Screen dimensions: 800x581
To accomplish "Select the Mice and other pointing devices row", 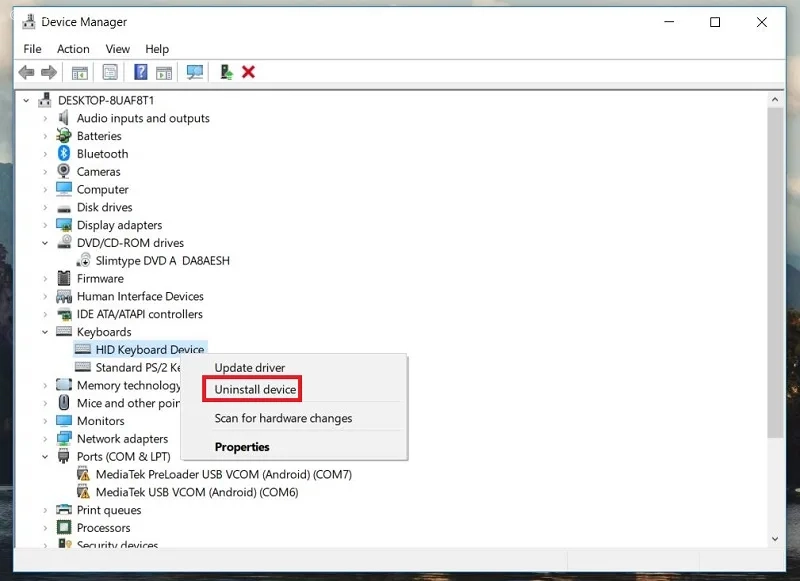I will tap(128, 403).
